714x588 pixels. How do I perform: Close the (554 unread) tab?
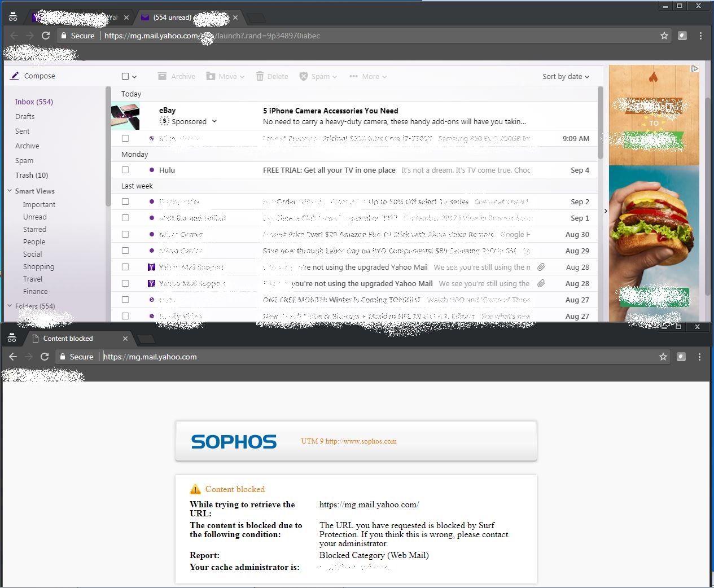point(235,17)
